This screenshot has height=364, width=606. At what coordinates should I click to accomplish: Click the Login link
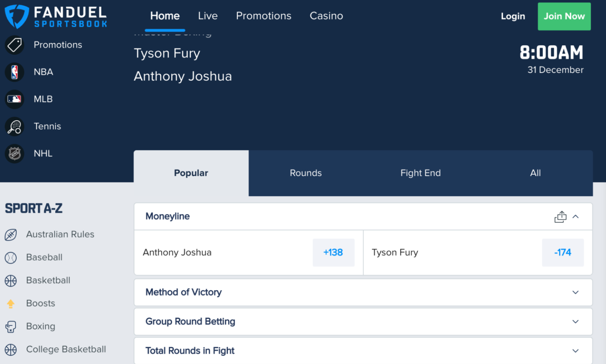(513, 16)
